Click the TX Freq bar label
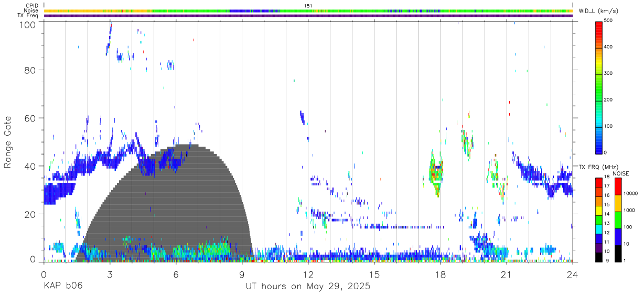644x297 pixels. pos(28,16)
